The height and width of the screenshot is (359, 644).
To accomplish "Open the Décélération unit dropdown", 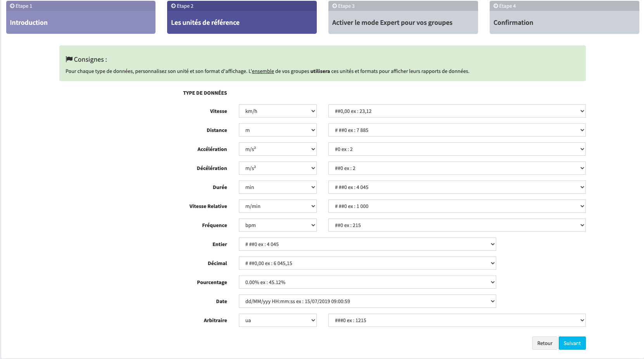I will click(x=278, y=168).
